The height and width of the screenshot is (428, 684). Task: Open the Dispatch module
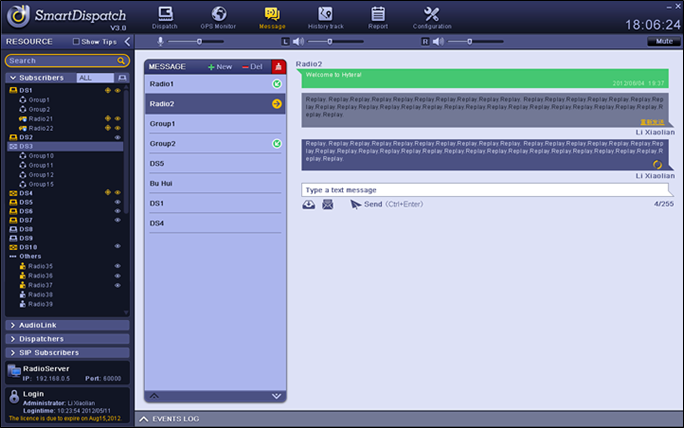coord(165,17)
